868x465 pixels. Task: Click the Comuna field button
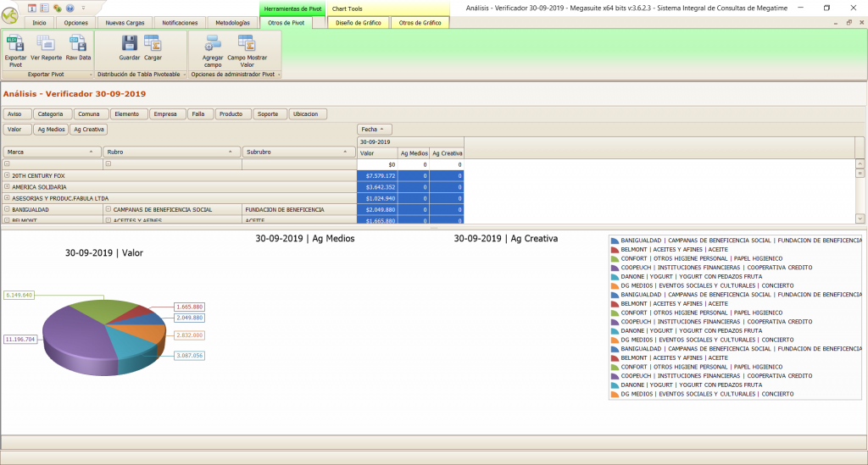click(x=92, y=113)
